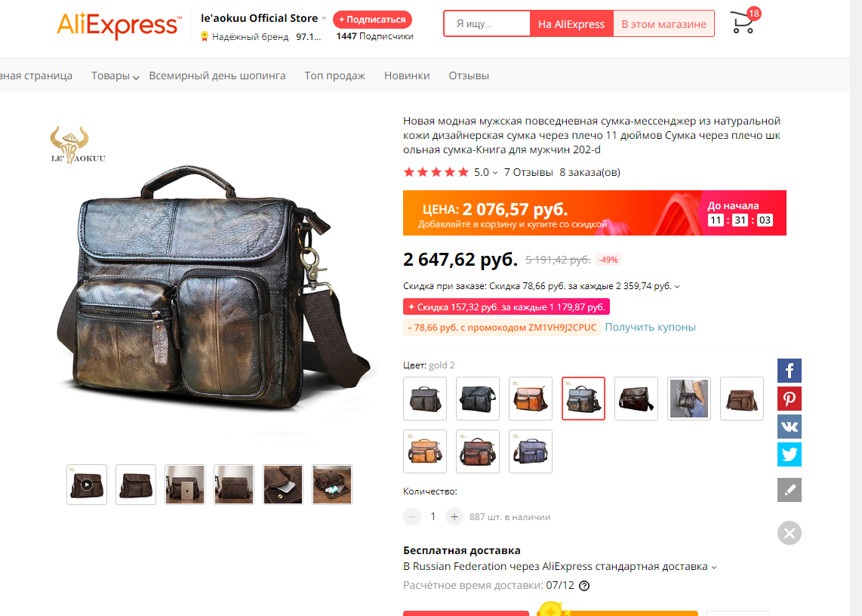The width and height of the screenshot is (862, 616).
Task: Expand AliExpress standard shipping options
Action: pos(713,567)
